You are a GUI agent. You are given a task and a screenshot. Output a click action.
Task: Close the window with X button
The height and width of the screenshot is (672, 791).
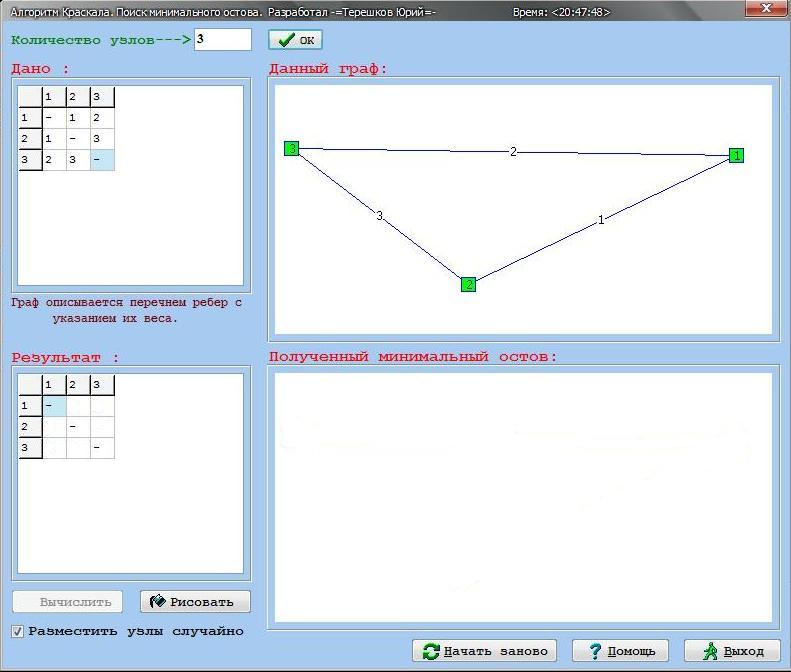(x=766, y=8)
